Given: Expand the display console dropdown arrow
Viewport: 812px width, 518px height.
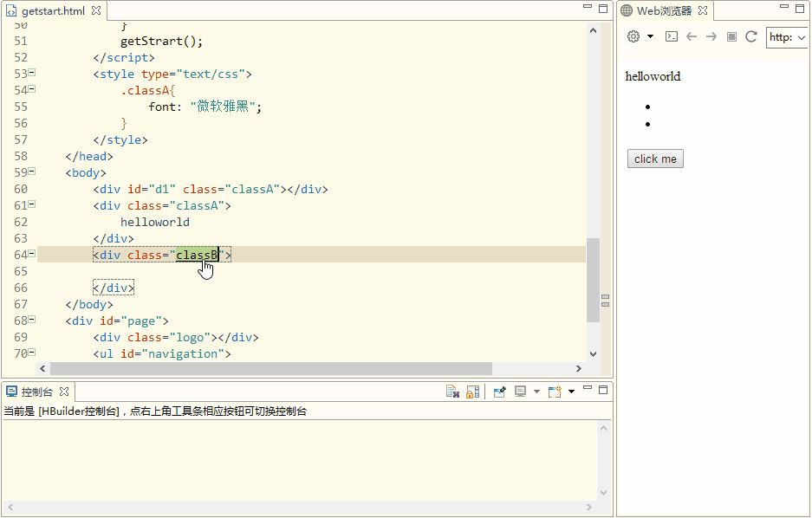Looking at the screenshot, I should tap(537, 392).
